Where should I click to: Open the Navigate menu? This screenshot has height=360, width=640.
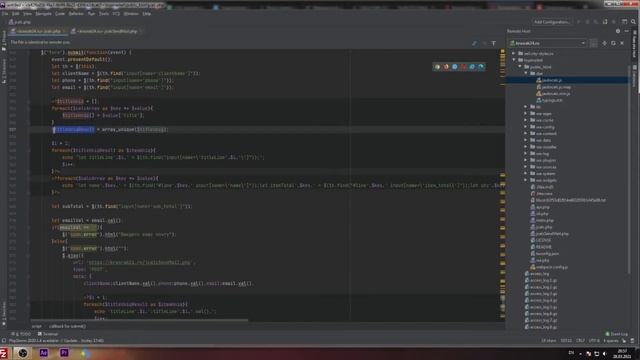point(43,13)
